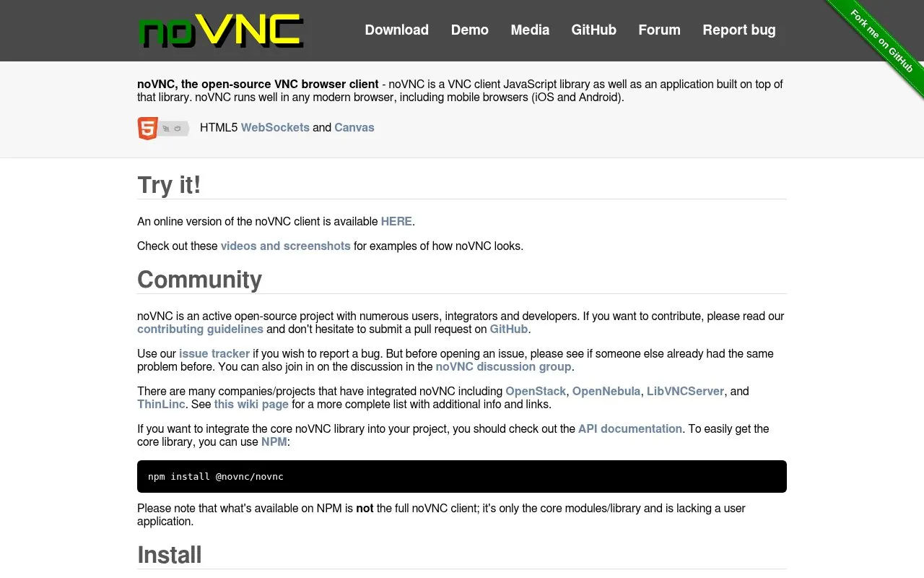View the API documentation link
The image size is (924, 578).
(x=630, y=428)
